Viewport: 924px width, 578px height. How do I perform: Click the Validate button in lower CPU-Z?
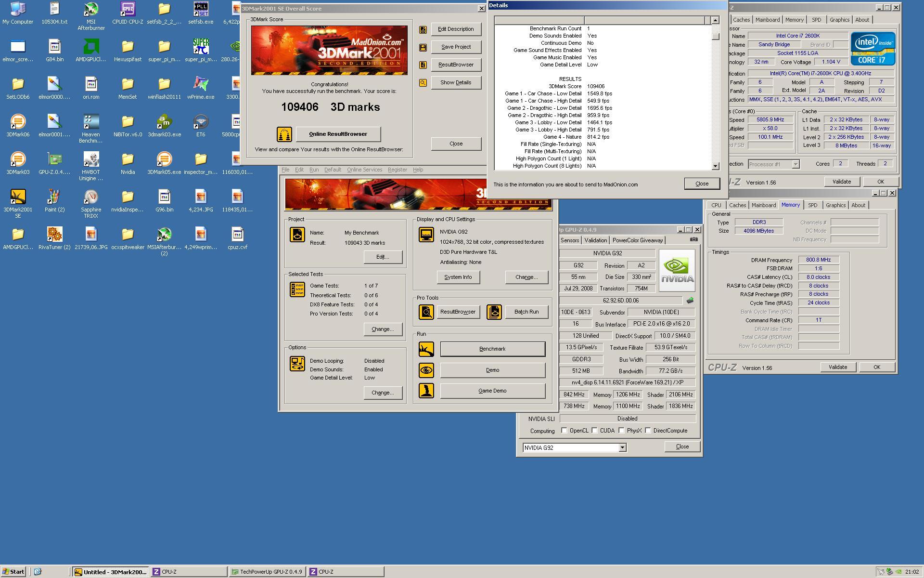click(x=837, y=367)
